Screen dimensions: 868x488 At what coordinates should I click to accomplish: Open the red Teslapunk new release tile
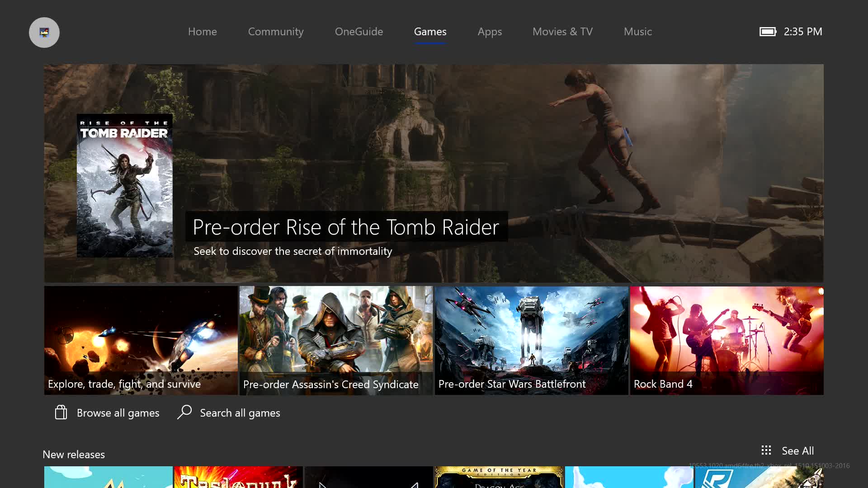(238, 477)
